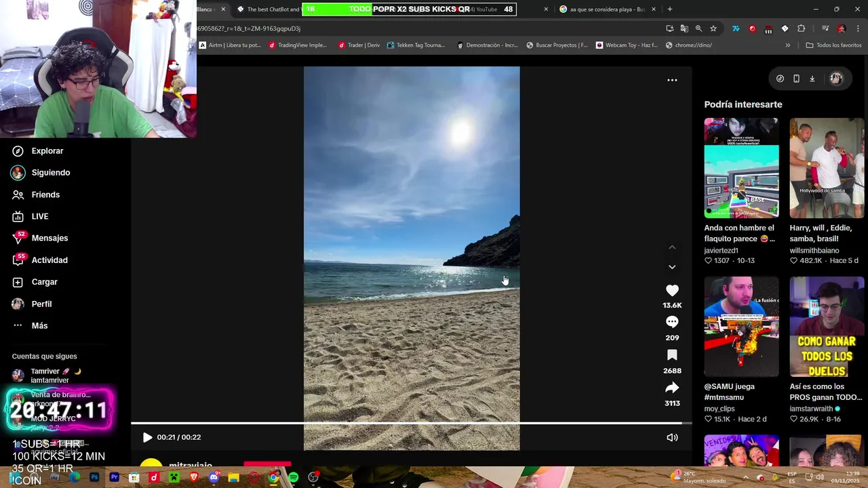Open moy_clips author link
The height and width of the screenshot is (488, 868).
(x=719, y=409)
